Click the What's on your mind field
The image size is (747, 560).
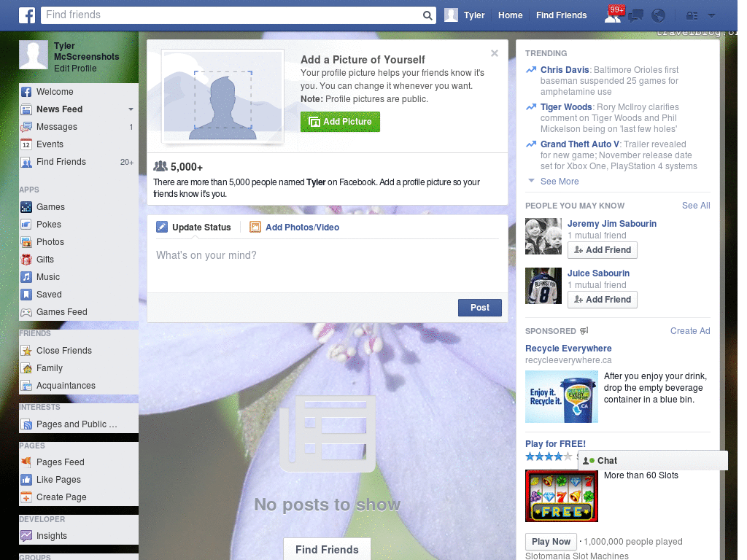(x=328, y=265)
